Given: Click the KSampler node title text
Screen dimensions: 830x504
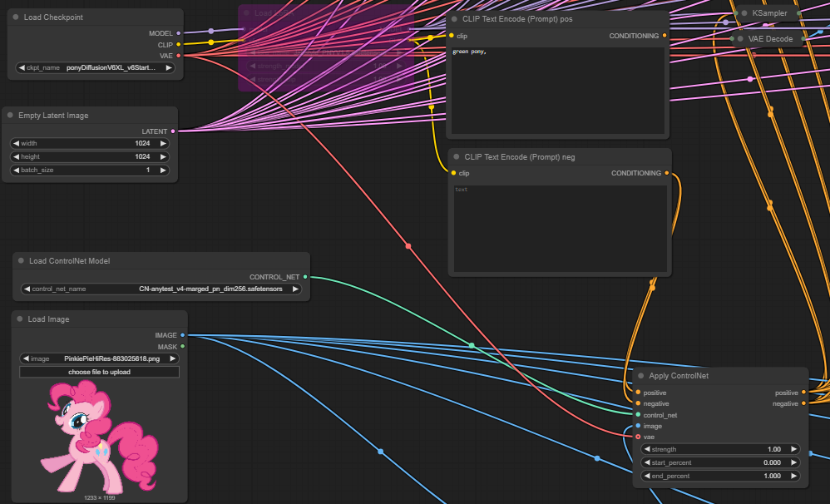Looking at the screenshot, I should click(769, 13).
